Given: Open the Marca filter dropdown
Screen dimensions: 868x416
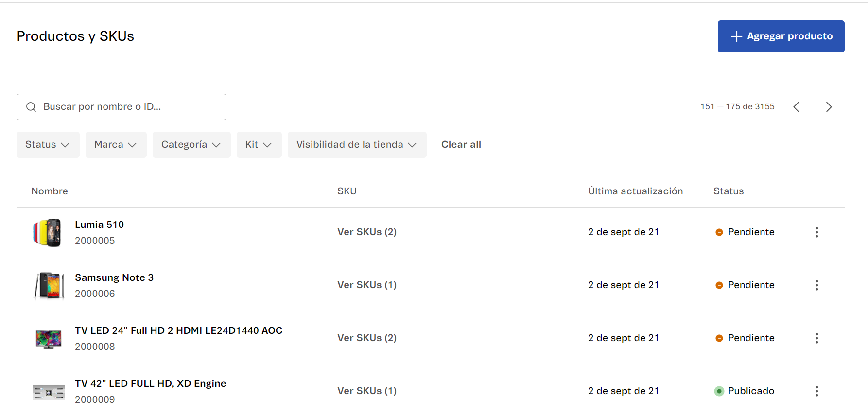Looking at the screenshot, I should point(116,145).
